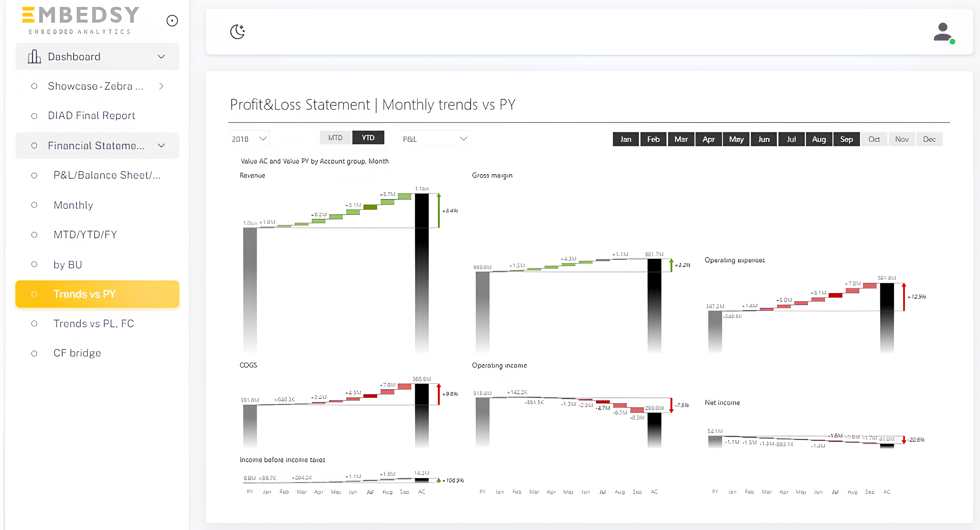
Task: Expand the Showcase - Zebra submenu arrow
Action: click(x=161, y=86)
